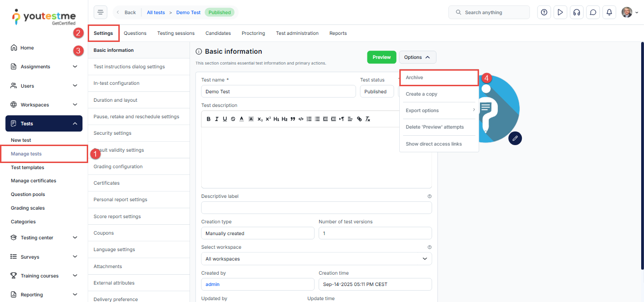
Task: Toggle underline formatting in description editor
Action: (225, 119)
